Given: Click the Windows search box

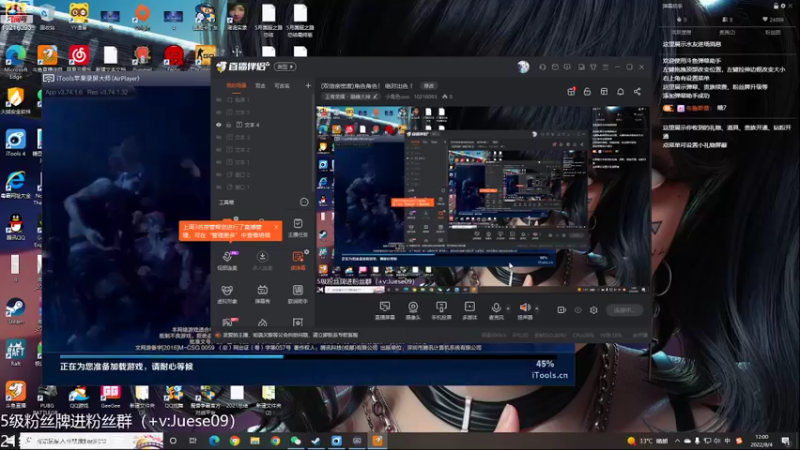Looking at the screenshot, I should tap(92, 441).
